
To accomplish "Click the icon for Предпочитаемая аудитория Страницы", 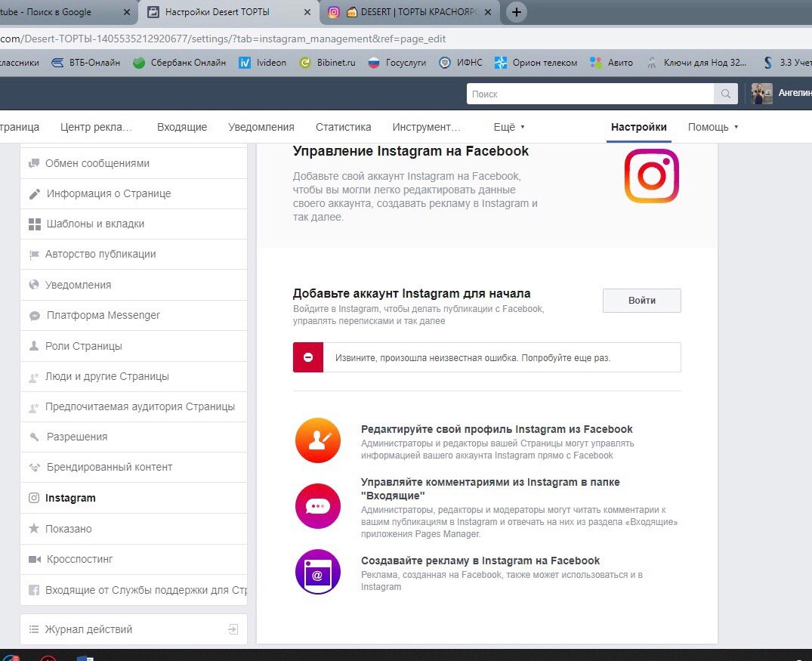I will click(34, 407).
